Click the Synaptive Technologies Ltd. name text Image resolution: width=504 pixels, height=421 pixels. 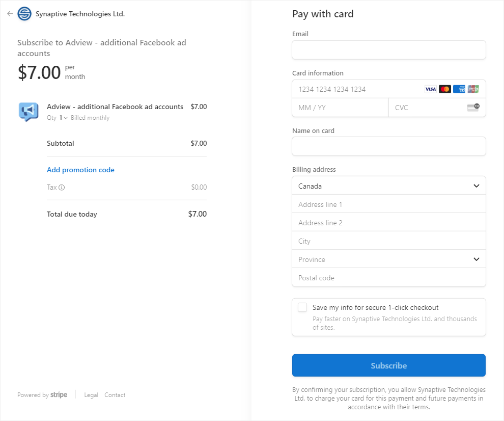click(80, 14)
